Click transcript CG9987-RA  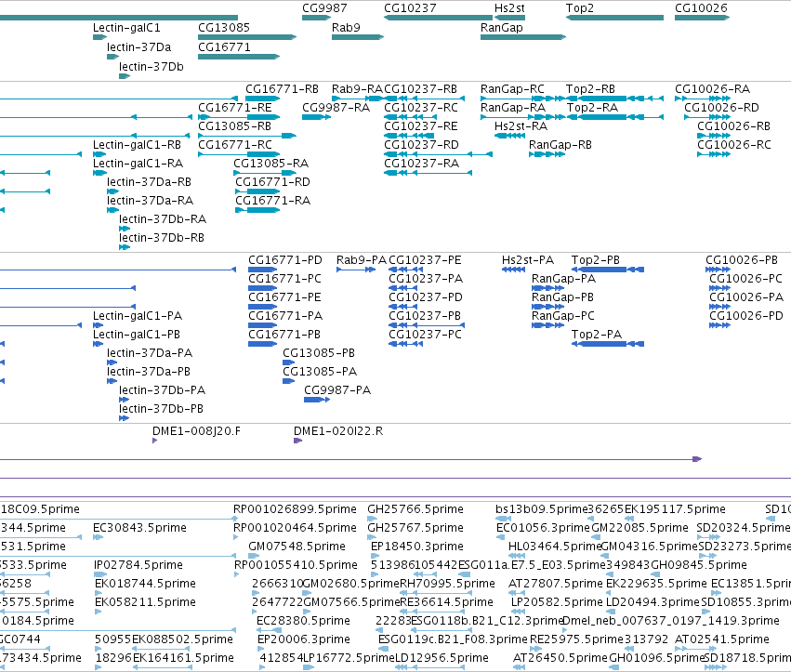pyautogui.click(x=336, y=108)
